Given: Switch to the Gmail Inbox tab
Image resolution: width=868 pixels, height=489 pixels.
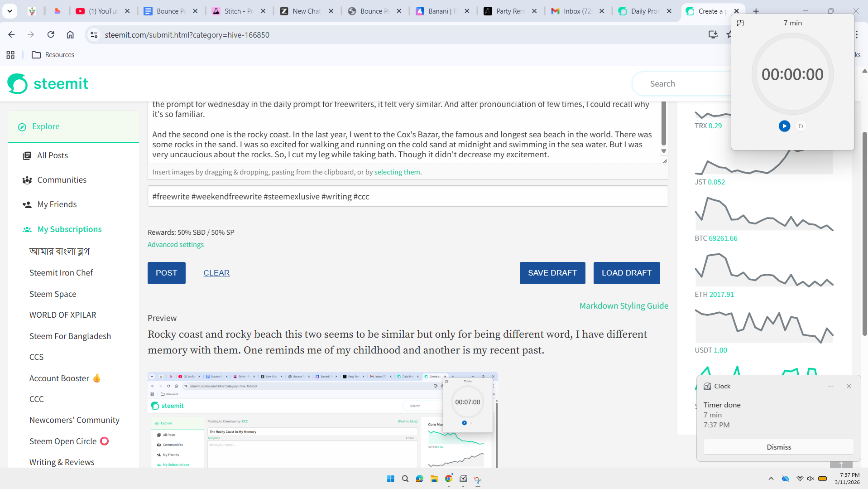Looking at the screenshot, I should (x=571, y=11).
